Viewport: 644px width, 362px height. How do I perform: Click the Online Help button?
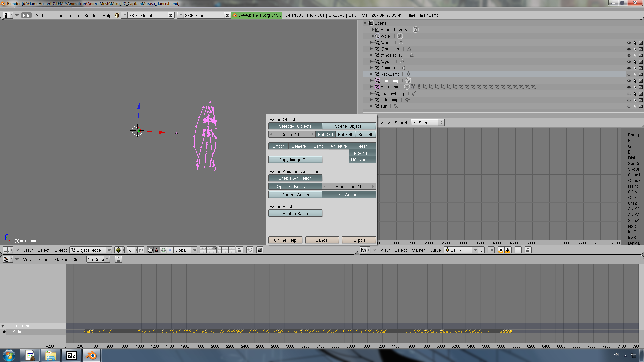(285, 240)
